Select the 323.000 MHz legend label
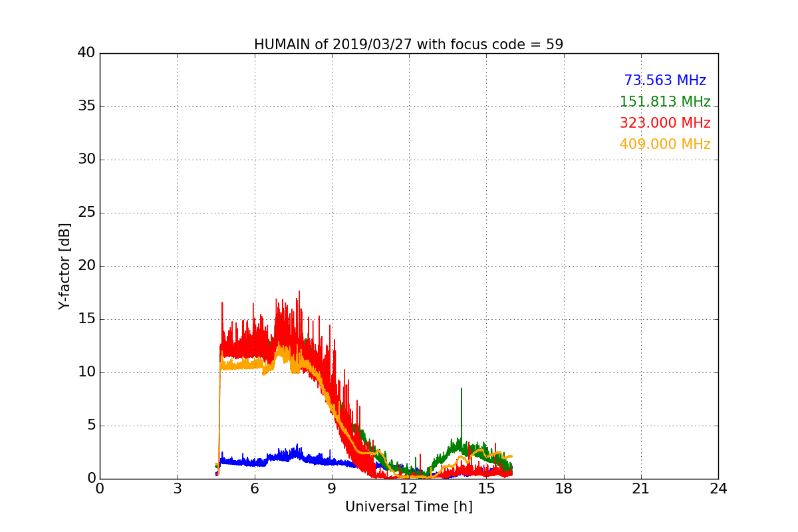798x532 pixels. 665,123
